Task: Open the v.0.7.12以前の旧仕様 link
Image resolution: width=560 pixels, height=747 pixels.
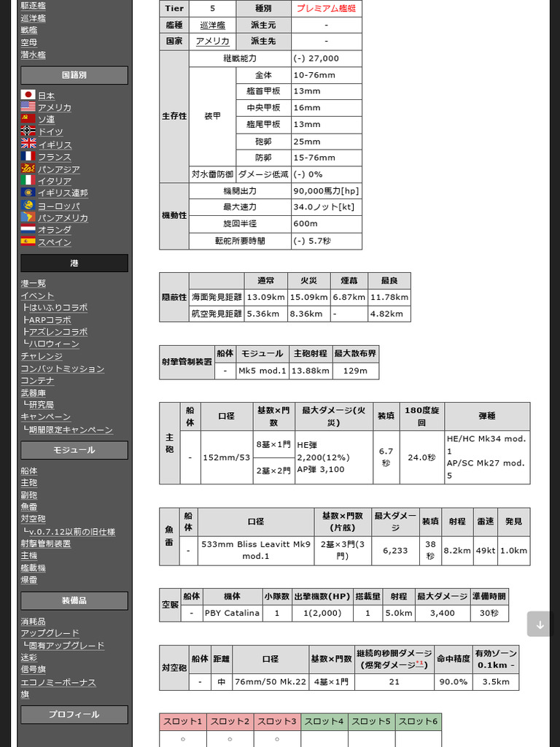Action: pos(72,532)
